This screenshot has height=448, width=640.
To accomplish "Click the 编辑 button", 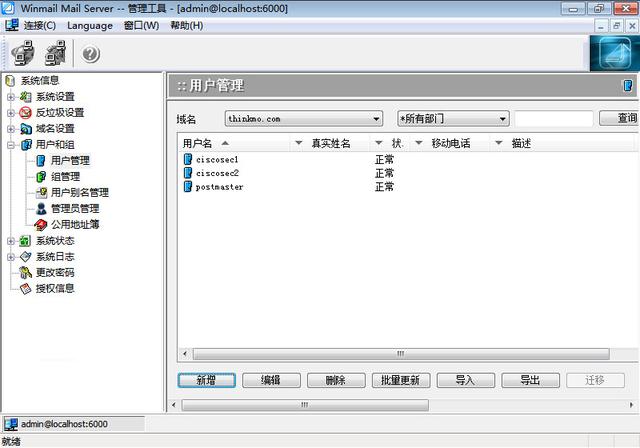I will pos(271,380).
